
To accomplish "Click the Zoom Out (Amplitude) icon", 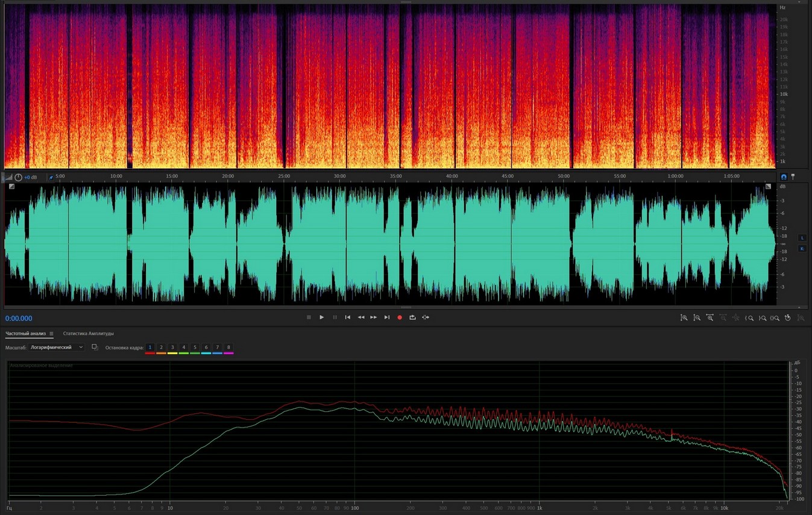I will (x=697, y=317).
